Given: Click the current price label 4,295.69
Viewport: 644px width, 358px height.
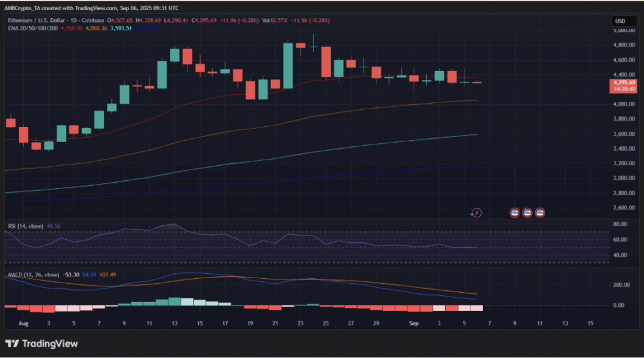Looking at the screenshot, I should [x=624, y=82].
